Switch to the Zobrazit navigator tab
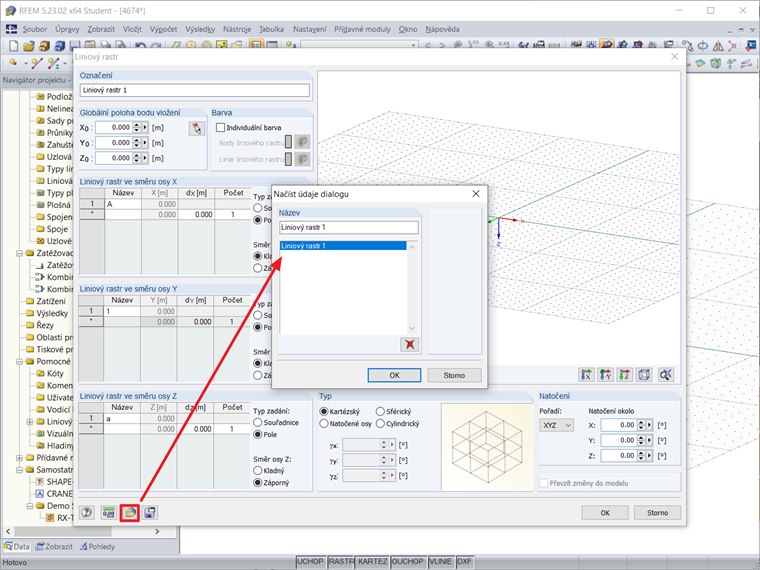Screen dimensions: 760x570 (x=55, y=547)
